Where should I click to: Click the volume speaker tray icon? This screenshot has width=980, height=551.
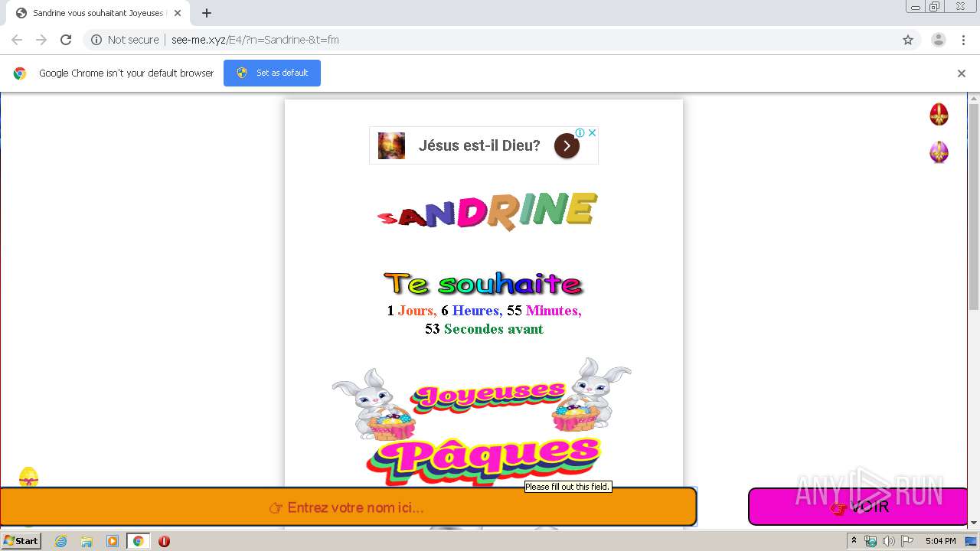(x=888, y=541)
